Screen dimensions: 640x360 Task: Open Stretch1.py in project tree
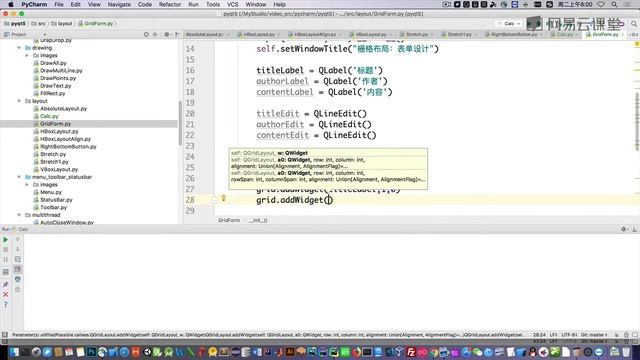pyautogui.click(x=55, y=162)
